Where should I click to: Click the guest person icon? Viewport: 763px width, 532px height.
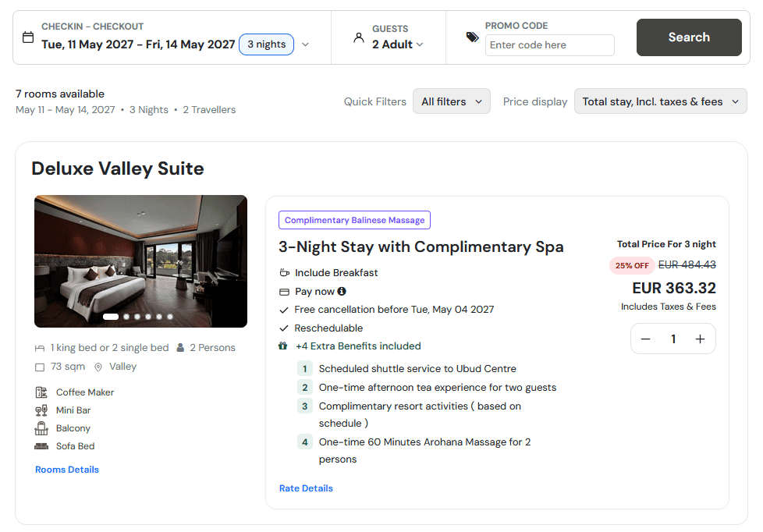click(359, 37)
